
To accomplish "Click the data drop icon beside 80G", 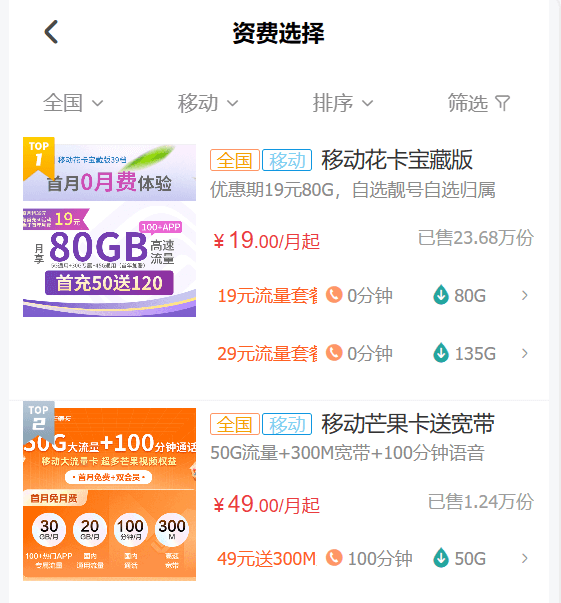I will 441,295.
